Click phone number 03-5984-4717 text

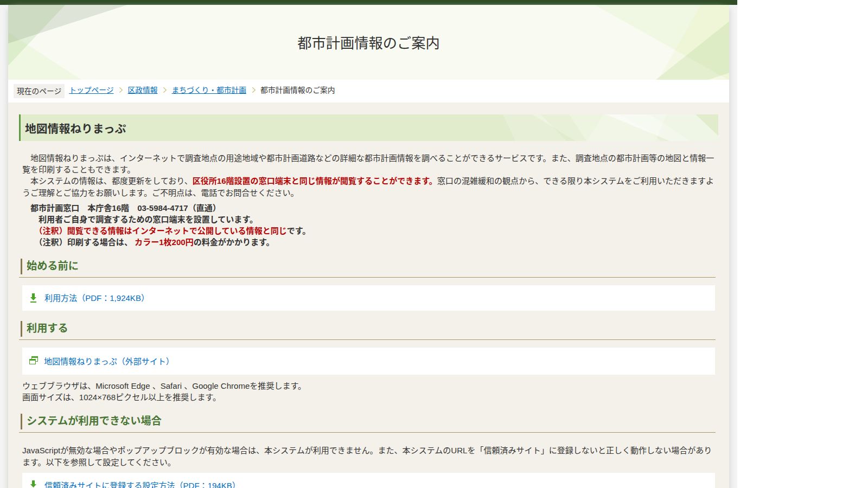(x=162, y=208)
